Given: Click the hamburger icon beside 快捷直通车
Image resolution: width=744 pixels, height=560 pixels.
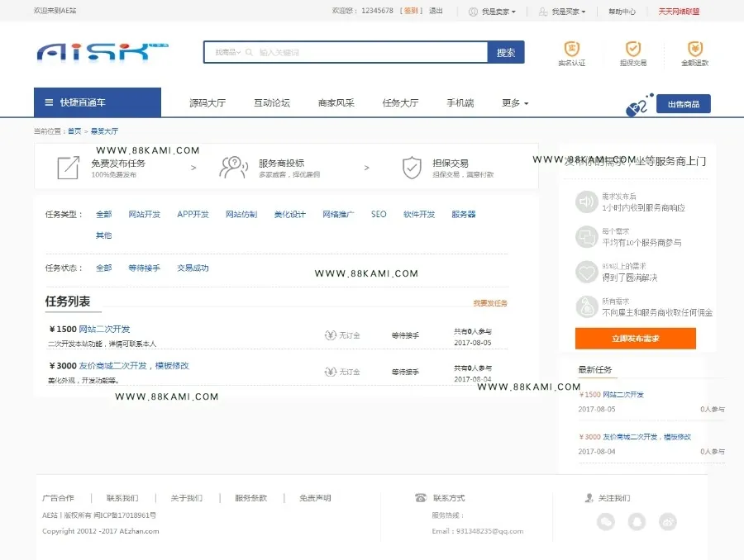Looking at the screenshot, I should point(49,102).
